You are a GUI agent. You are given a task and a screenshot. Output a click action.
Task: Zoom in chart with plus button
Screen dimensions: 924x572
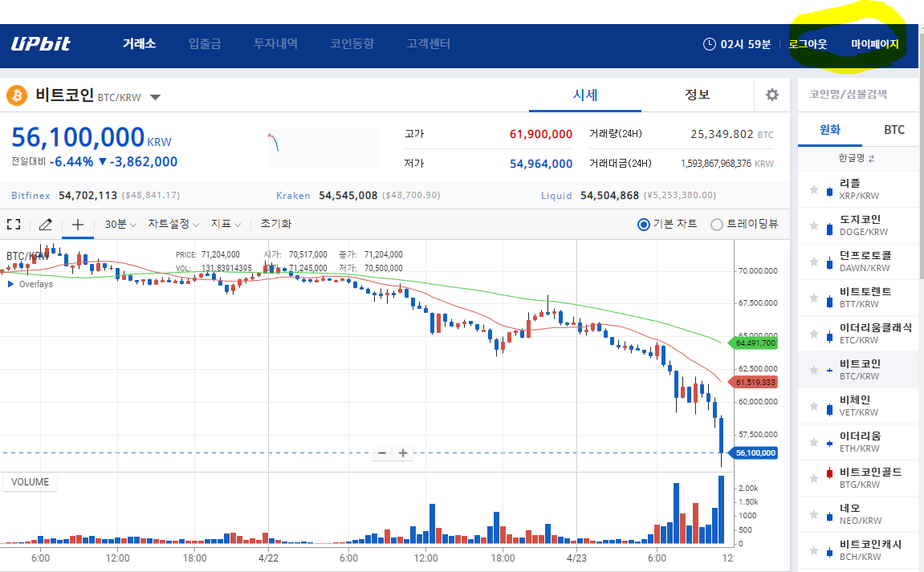point(403,453)
